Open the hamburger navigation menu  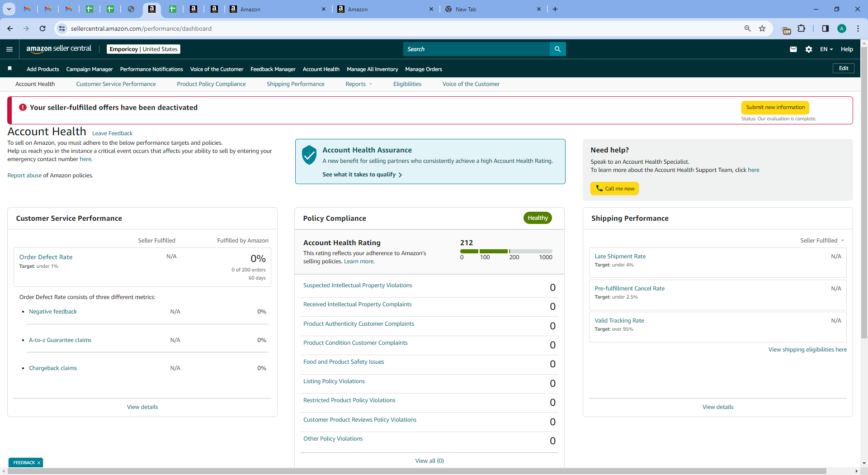coord(9,49)
